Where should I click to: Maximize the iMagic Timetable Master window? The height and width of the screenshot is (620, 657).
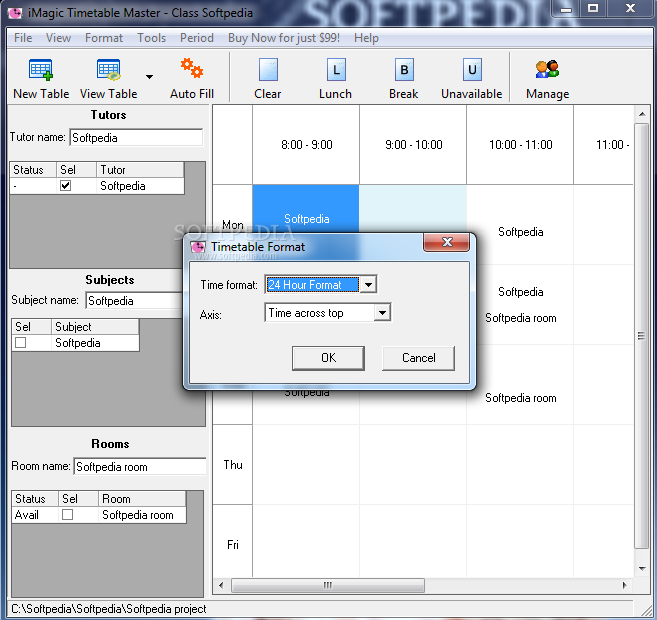593,9
